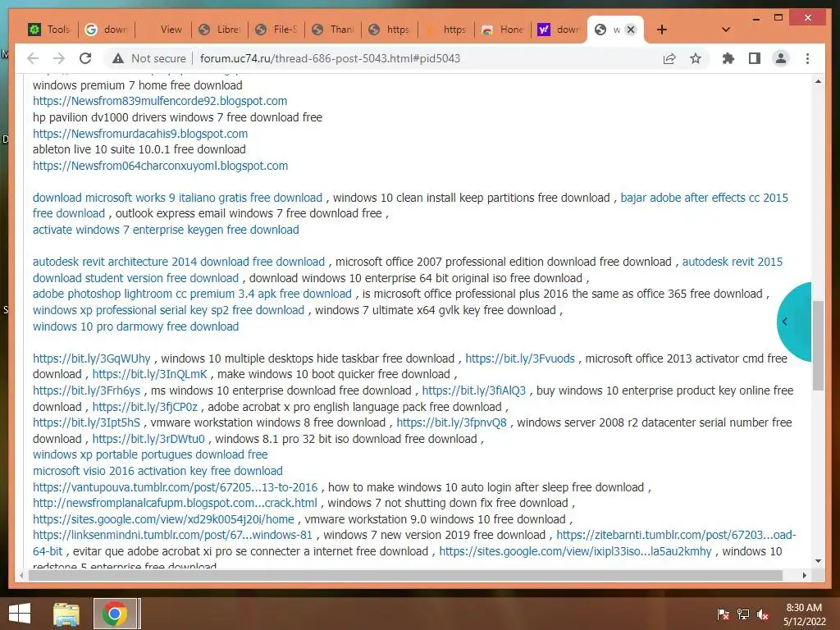Open Chrome's three-dot menu
The height and width of the screenshot is (630, 840).
[807, 58]
